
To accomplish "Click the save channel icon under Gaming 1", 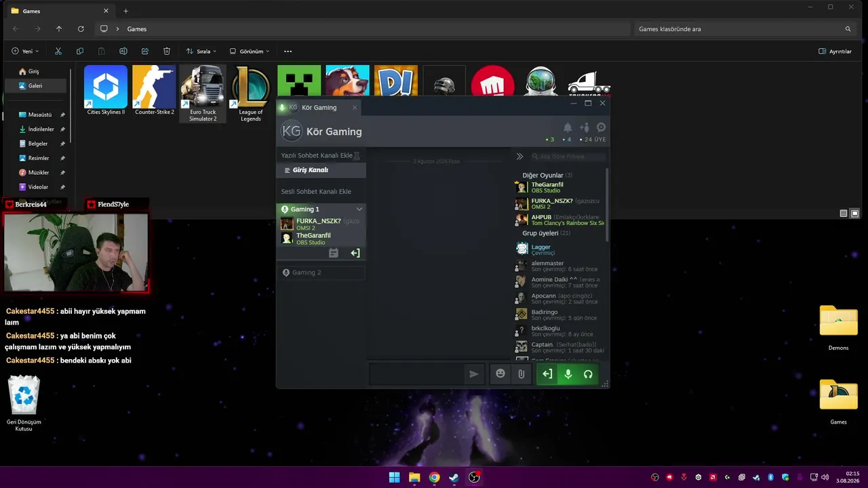I will pos(333,253).
